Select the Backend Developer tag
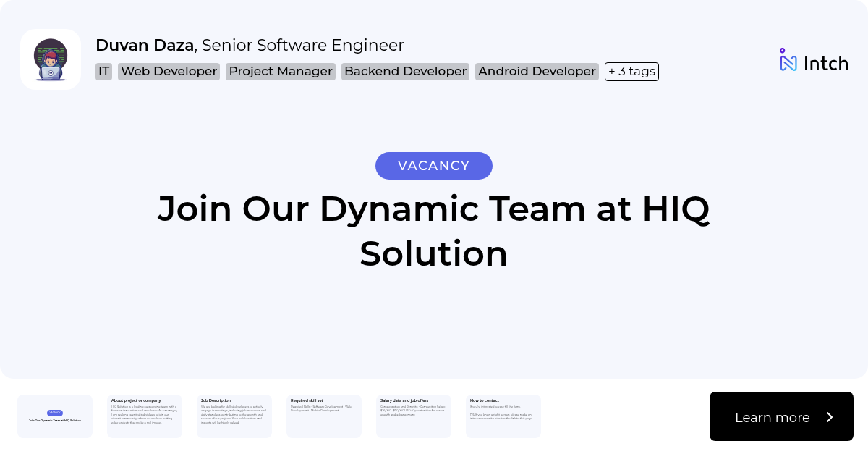Viewport: 868px width, 454px height. tap(405, 71)
